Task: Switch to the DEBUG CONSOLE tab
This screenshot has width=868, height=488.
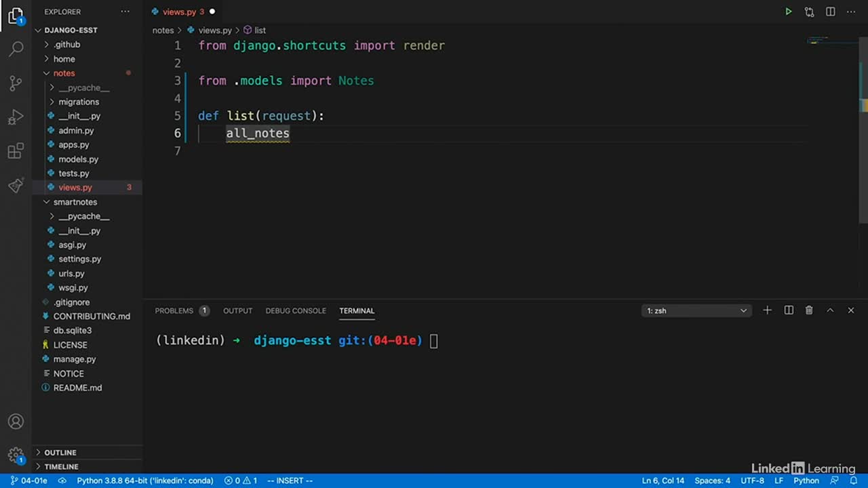Action: click(296, 310)
